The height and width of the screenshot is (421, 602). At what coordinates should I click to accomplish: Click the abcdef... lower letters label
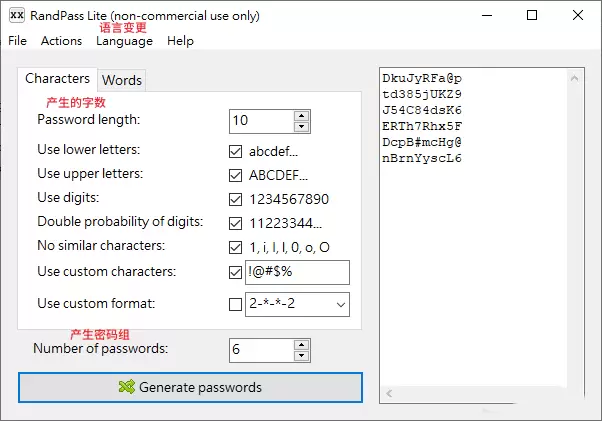[273, 152]
